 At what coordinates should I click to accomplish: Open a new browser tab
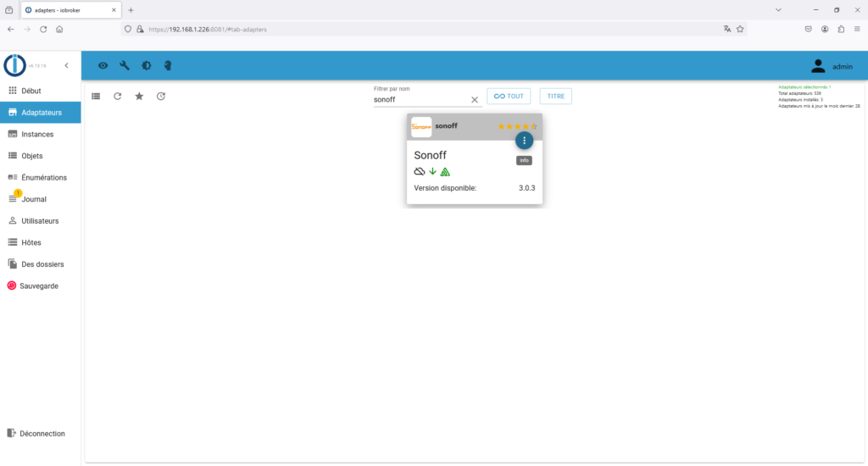(131, 10)
